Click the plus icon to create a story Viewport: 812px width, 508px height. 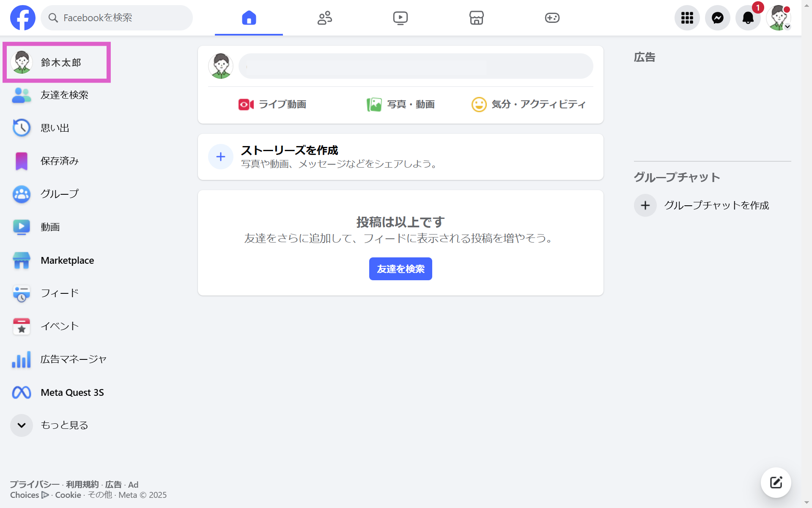click(220, 157)
